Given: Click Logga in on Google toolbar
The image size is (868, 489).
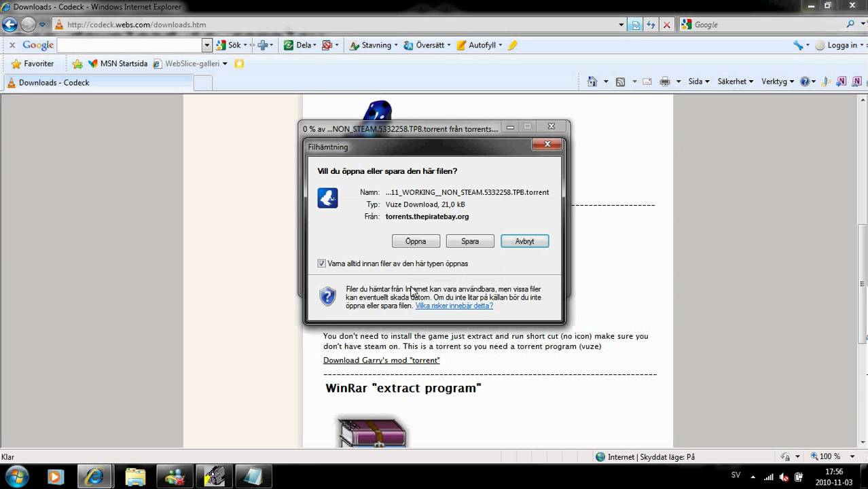Looking at the screenshot, I should [839, 45].
